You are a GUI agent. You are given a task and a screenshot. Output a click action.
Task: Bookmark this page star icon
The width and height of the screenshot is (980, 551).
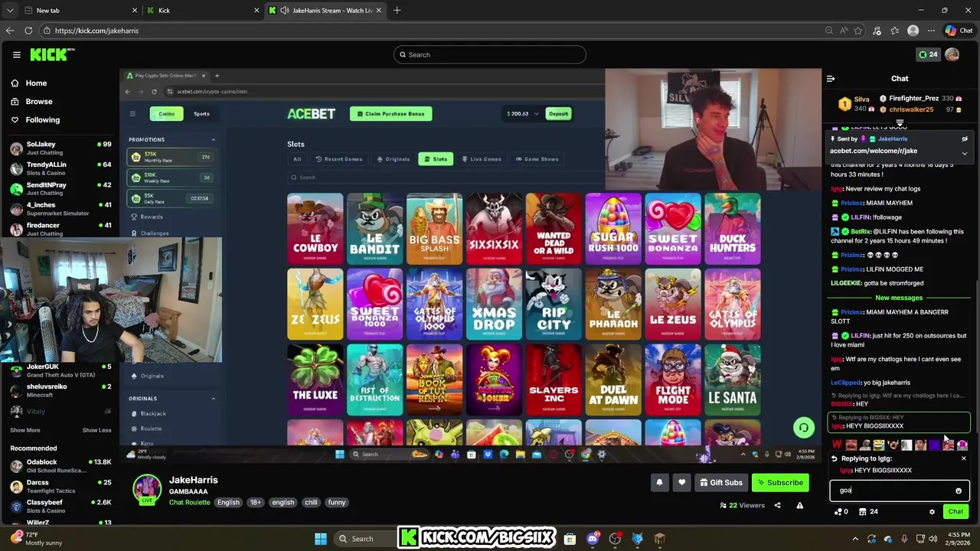coord(859,31)
